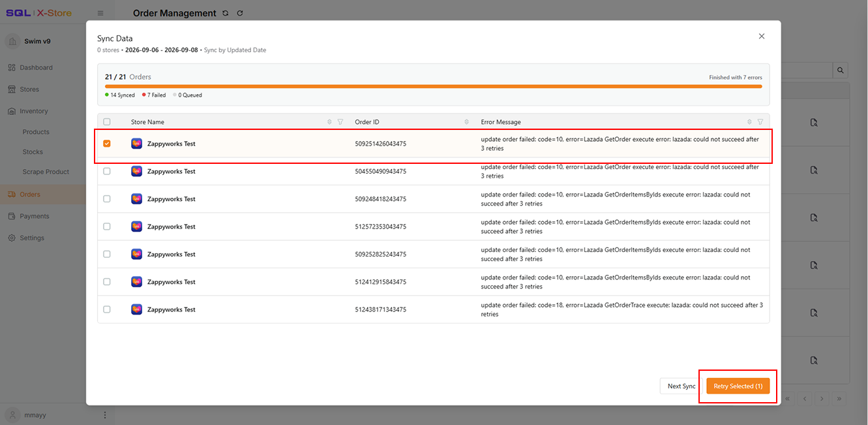Image resolution: width=868 pixels, height=425 pixels.
Task: Open the hamburger sidebar toggle icon
Action: pyautogui.click(x=100, y=13)
